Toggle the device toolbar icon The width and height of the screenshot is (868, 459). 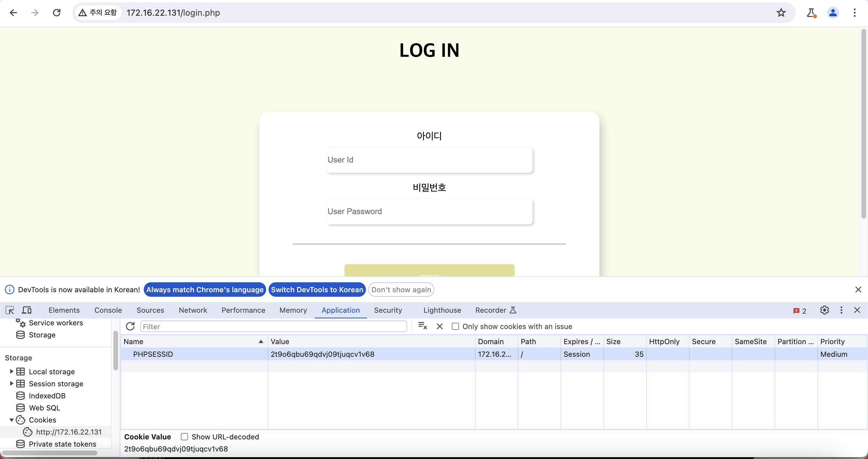[27, 310]
